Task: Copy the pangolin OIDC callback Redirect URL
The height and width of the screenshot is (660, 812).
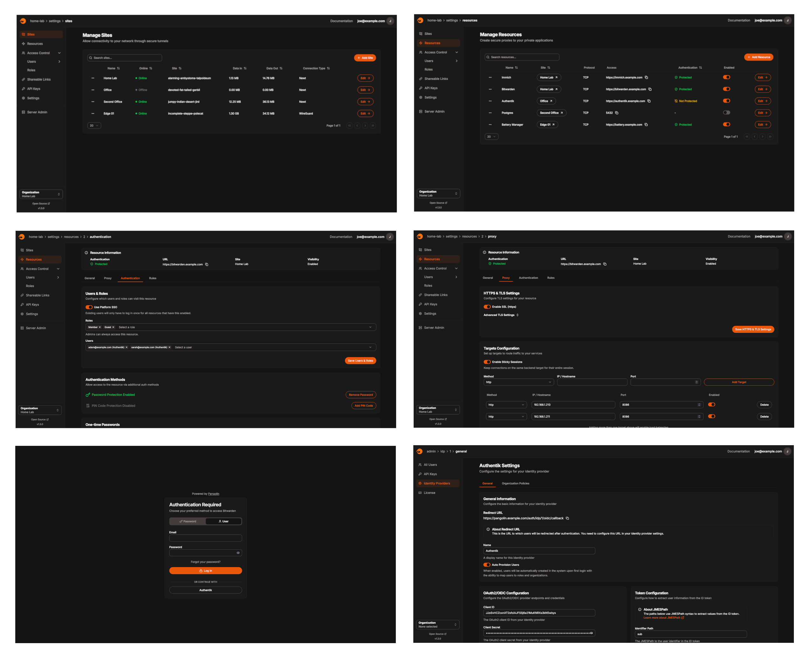Action: pos(567,518)
